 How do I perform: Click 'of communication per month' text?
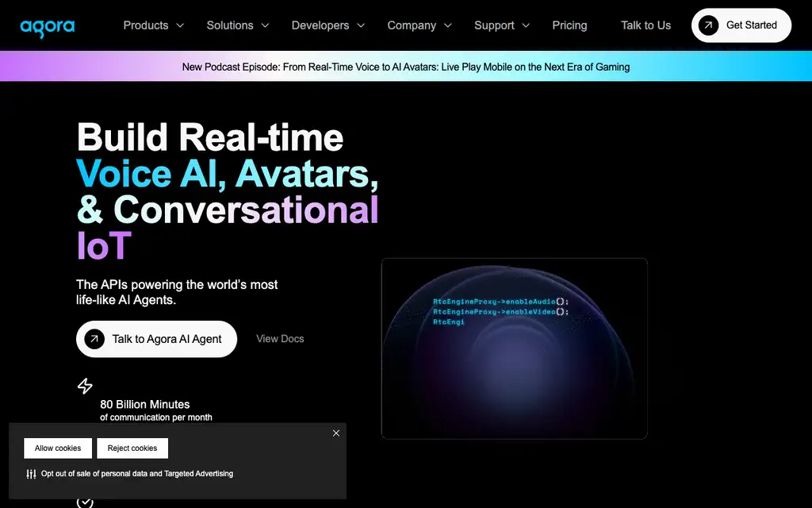pyautogui.click(x=156, y=418)
